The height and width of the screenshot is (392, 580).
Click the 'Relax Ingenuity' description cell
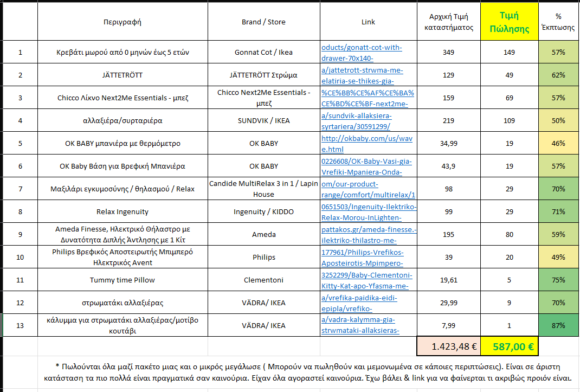[x=123, y=212]
